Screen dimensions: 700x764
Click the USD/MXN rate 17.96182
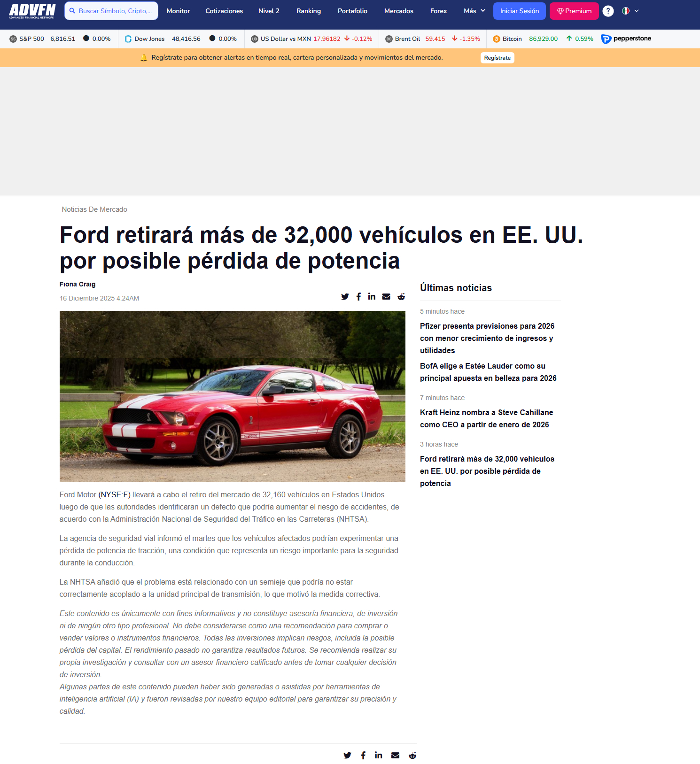(327, 39)
